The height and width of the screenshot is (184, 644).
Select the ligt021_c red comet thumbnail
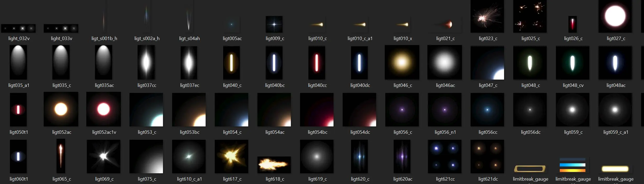tap(445, 24)
